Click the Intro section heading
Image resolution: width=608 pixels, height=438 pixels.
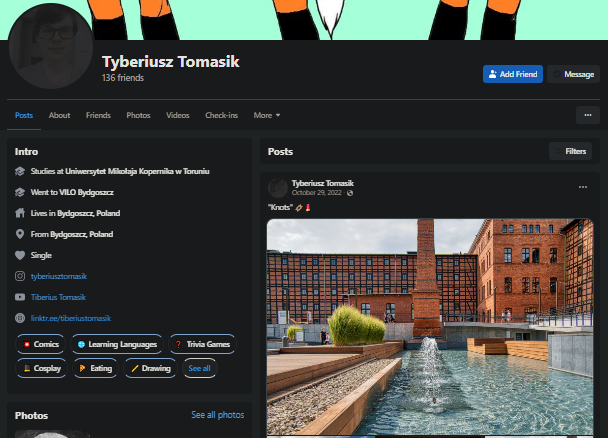point(26,152)
